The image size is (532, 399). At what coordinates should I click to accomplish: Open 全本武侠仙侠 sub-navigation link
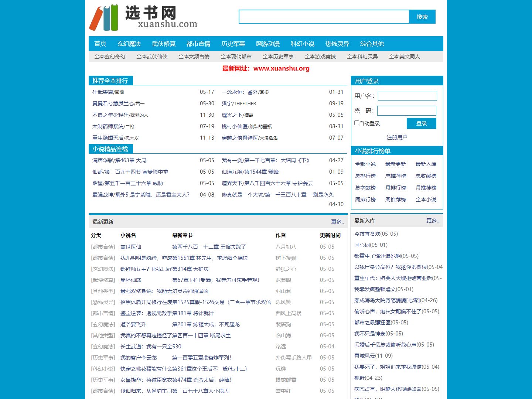coord(151,57)
